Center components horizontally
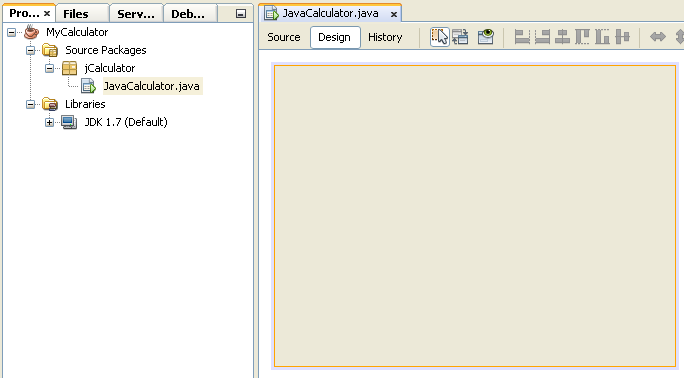The image size is (684, 378). coord(562,37)
